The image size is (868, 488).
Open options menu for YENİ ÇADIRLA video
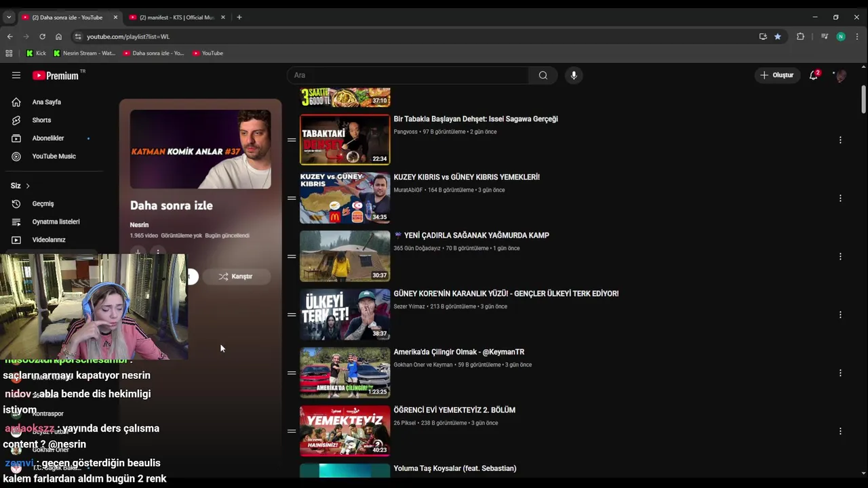(840, 257)
